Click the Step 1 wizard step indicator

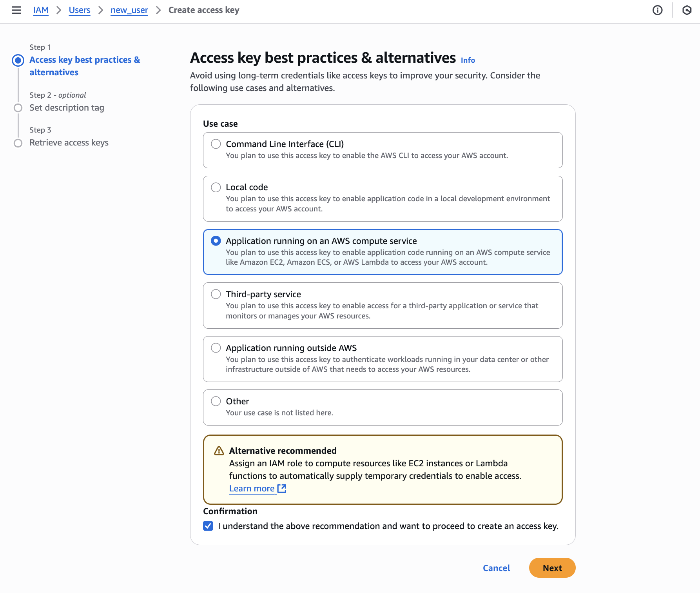coord(18,60)
